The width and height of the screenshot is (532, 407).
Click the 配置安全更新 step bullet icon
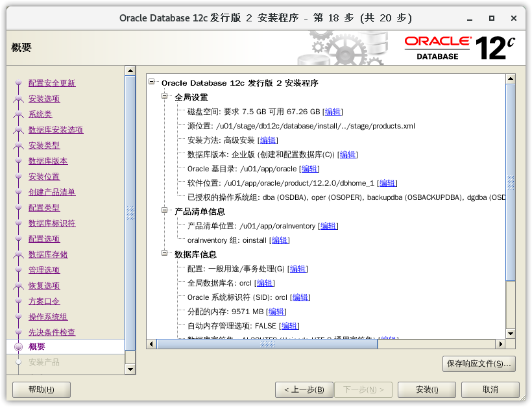tap(18, 83)
